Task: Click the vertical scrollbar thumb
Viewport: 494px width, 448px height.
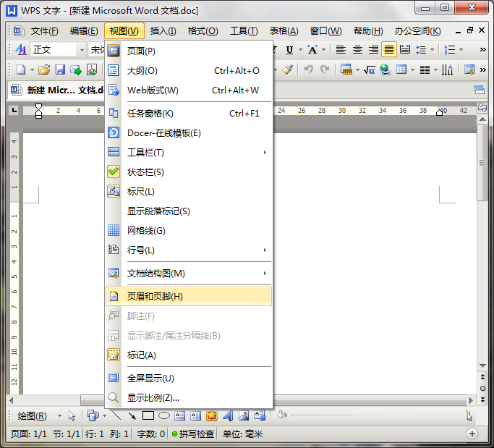Action: tap(482, 163)
